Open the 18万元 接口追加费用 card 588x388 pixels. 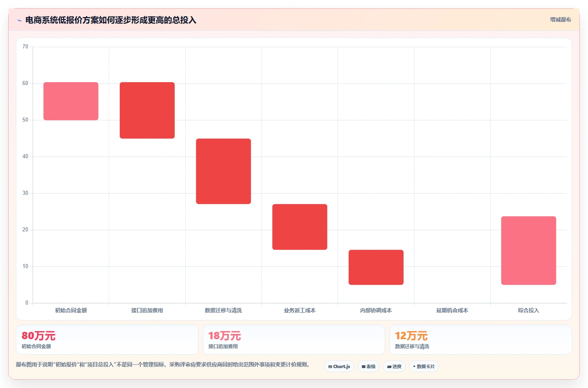pyautogui.click(x=294, y=340)
